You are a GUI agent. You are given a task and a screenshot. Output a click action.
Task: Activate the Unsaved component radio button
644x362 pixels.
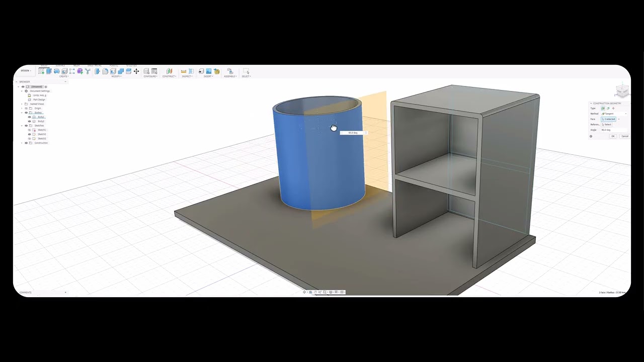(x=46, y=86)
